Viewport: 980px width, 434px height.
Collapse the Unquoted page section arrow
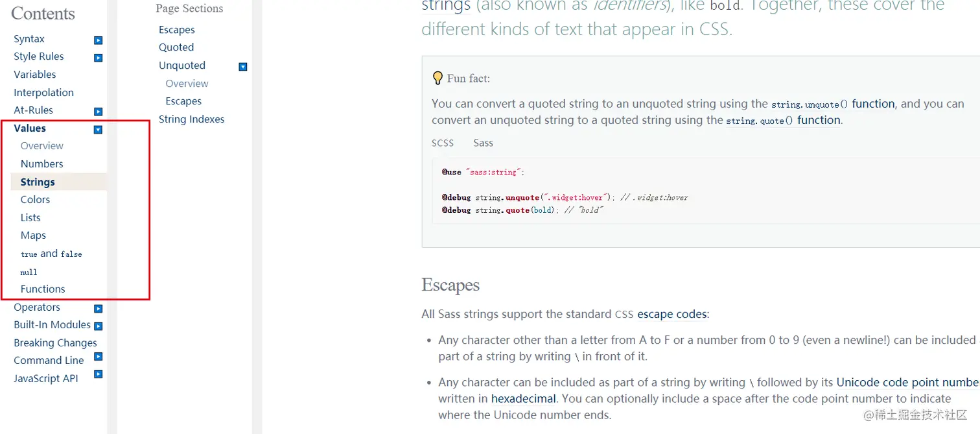coord(243,67)
